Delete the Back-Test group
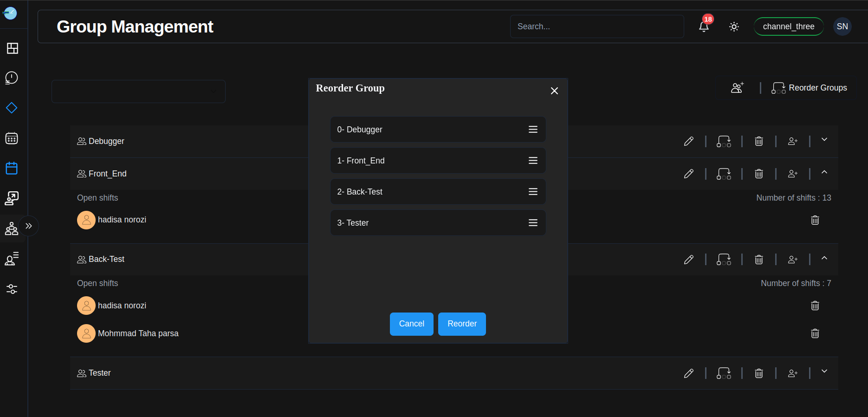Image resolution: width=868 pixels, height=417 pixels. coord(759,260)
